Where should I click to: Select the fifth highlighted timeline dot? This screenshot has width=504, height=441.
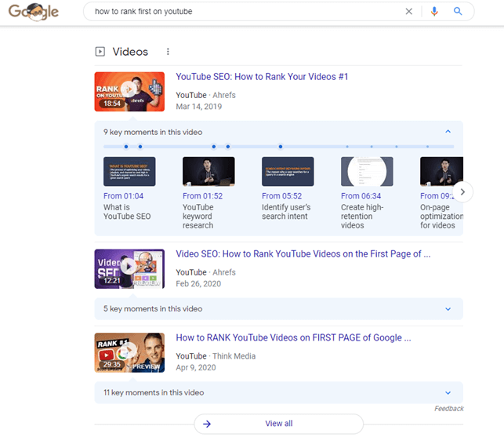(x=281, y=147)
